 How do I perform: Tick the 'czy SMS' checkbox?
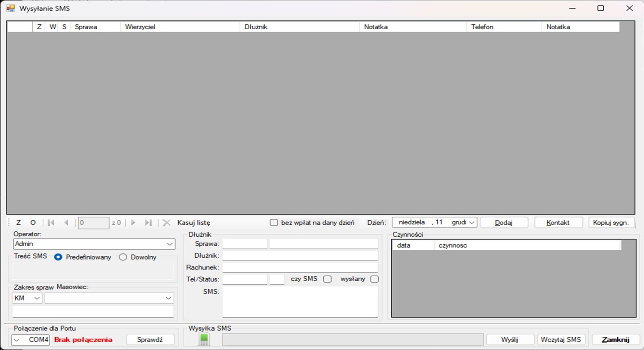coord(327,279)
